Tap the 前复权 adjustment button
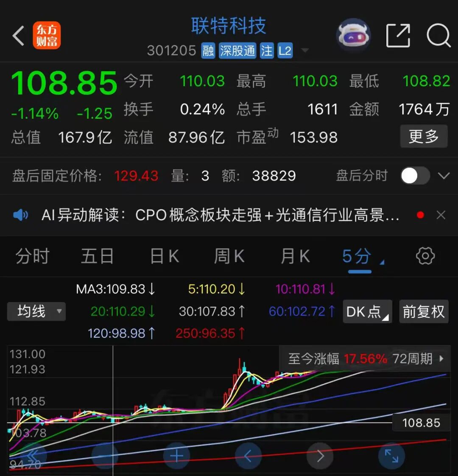Image resolution: width=458 pixels, height=476 pixels. coord(424,311)
